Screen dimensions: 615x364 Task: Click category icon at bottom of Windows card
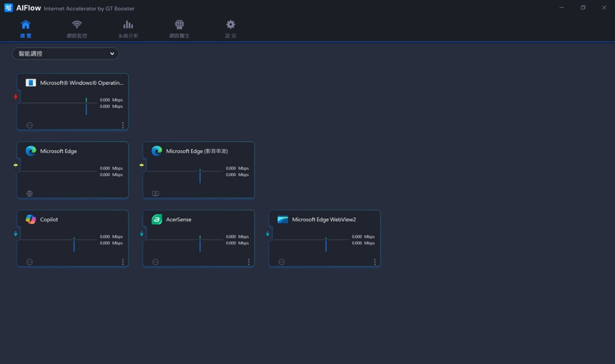pos(30,125)
